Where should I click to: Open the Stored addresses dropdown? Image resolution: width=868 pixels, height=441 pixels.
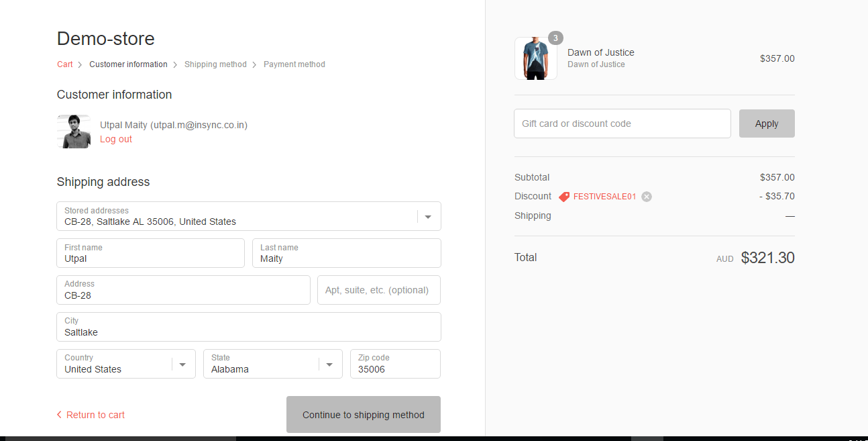pyautogui.click(x=249, y=216)
